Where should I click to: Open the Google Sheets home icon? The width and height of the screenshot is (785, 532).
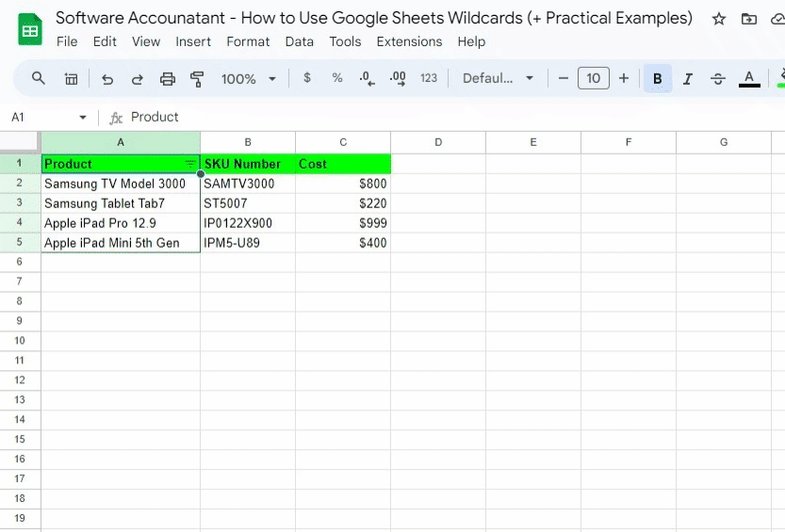29,29
